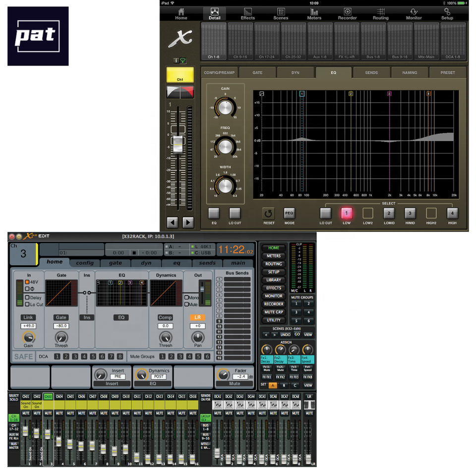Switch to the PRESET tab

point(448,73)
